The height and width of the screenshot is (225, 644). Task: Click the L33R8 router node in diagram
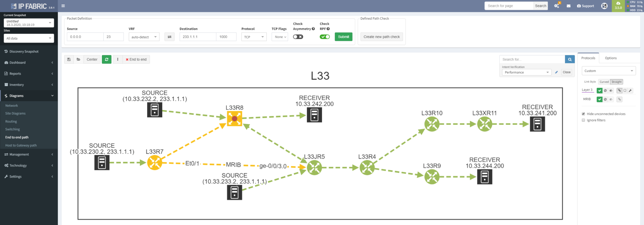pyautogui.click(x=235, y=119)
